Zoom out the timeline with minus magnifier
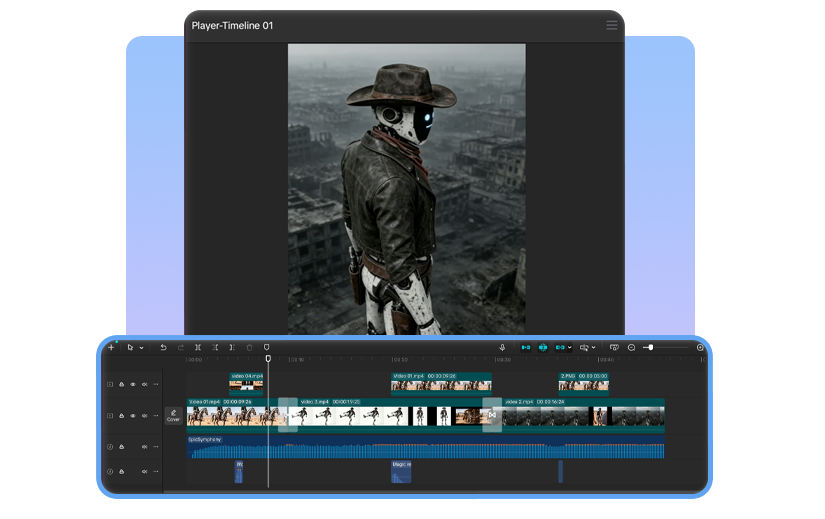825x519 pixels. (x=631, y=347)
